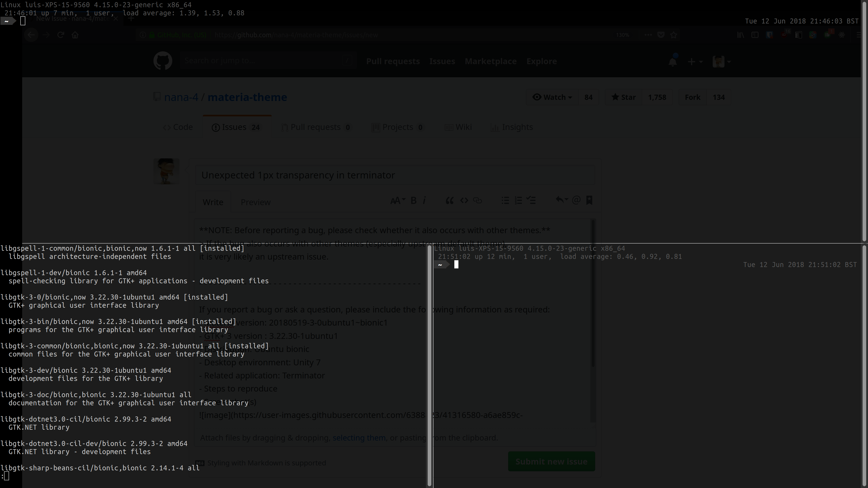Fork the materia-theme repository

pyautogui.click(x=692, y=97)
